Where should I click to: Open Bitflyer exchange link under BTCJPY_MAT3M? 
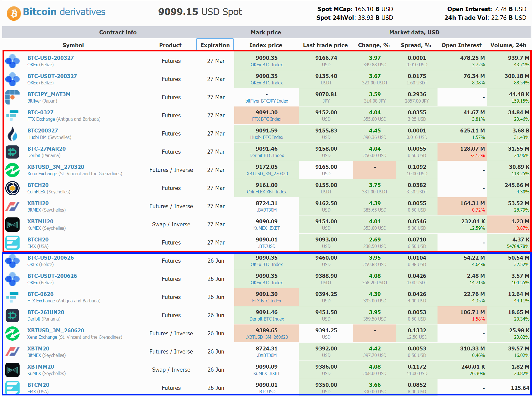tap(34, 101)
